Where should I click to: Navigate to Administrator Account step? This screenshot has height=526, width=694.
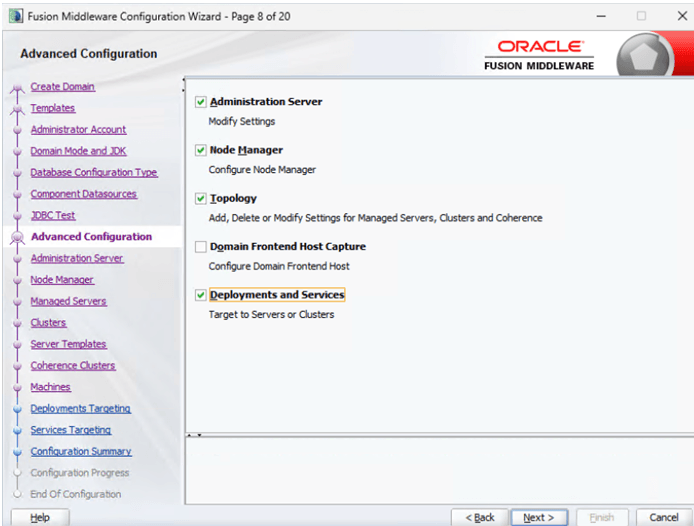tap(78, 130)
